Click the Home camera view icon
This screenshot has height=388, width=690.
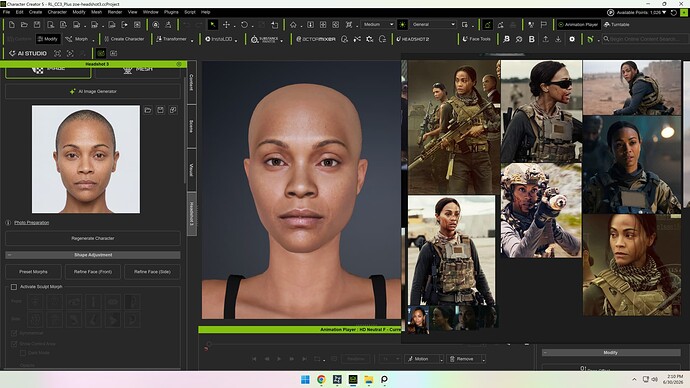point(293,25)
